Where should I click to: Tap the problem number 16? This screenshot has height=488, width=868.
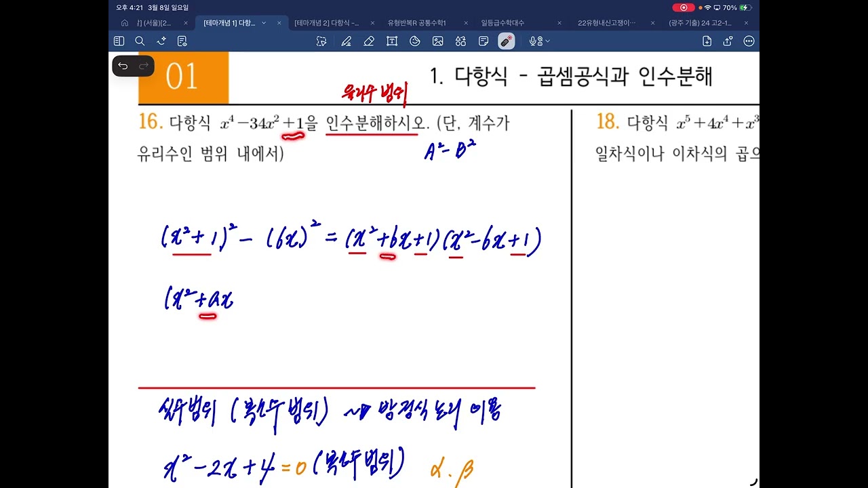coord(151,123)
